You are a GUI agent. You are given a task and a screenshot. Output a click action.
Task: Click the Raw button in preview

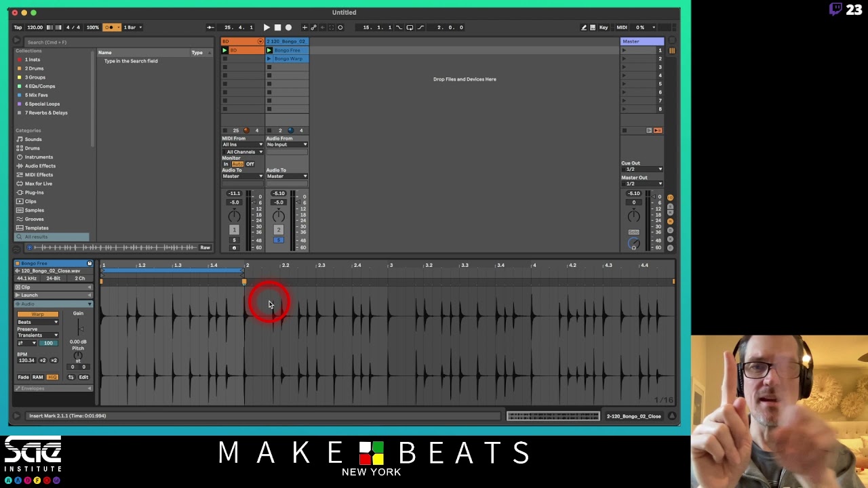coord(205,247)
